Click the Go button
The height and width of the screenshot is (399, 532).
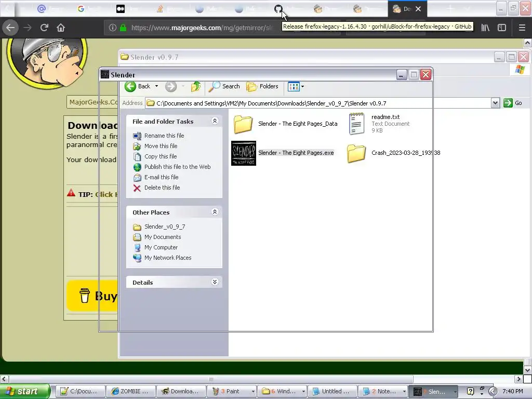tap(513, 103)
